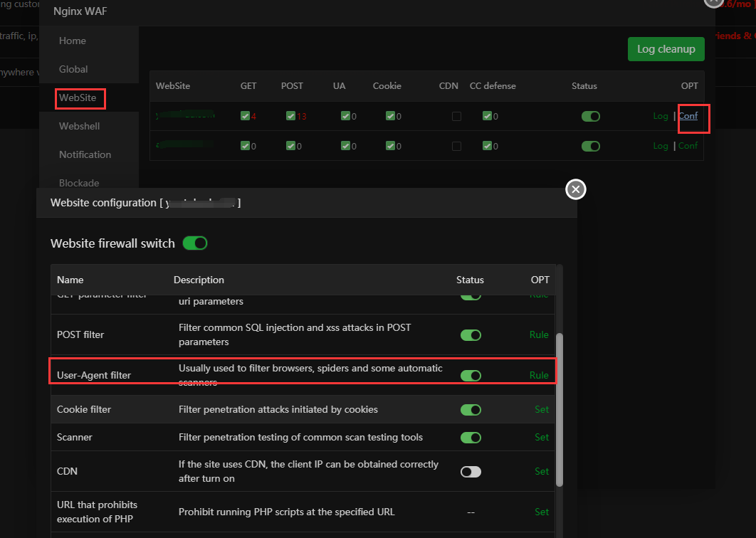756x538 pixels.
Task: Click the Log cleanup button
Action: [666, 49]
